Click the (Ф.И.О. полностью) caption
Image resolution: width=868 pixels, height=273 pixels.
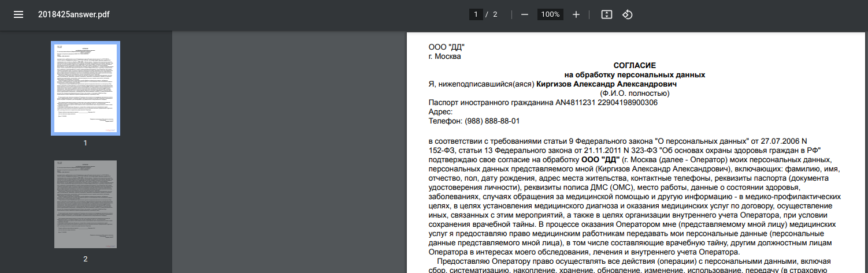pyautogui.click(x=635, y=94)
